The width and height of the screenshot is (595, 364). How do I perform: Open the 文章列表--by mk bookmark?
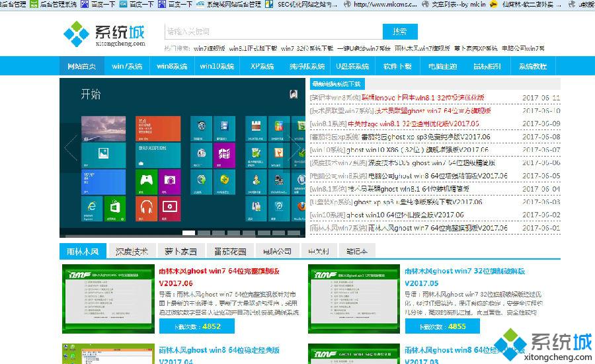454,4
